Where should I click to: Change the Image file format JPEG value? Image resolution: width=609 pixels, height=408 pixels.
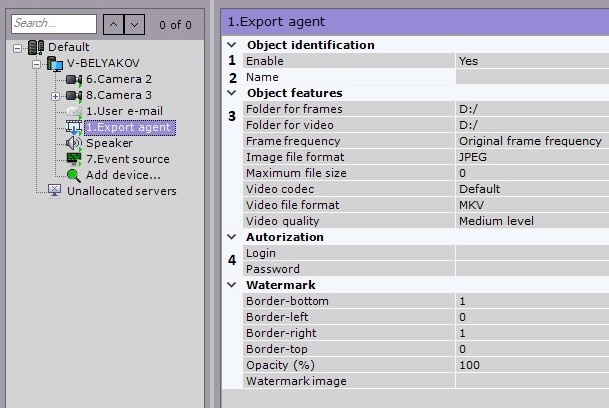coord(530,157)
